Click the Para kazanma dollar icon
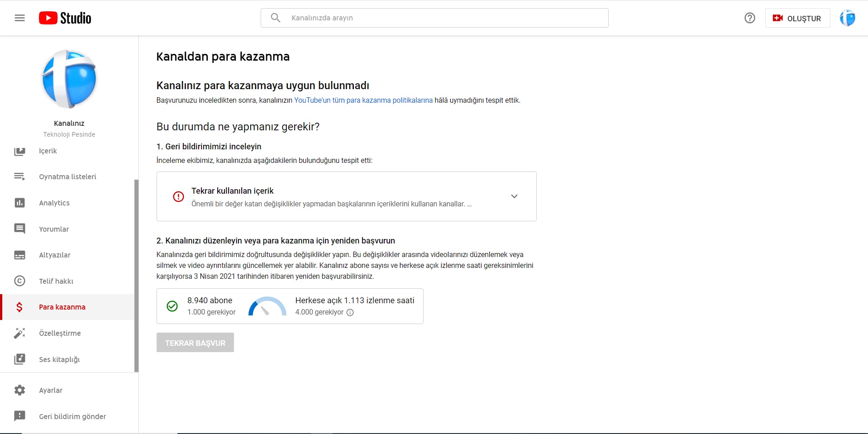This screenshot has height=434, width=868. pyautogui.click(x=19, y=307)
